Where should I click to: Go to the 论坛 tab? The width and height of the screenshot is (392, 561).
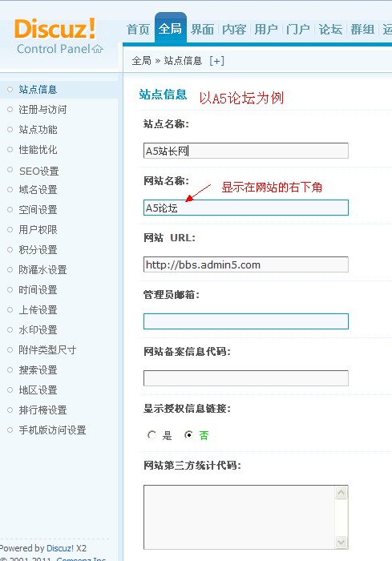click(330, 30)
